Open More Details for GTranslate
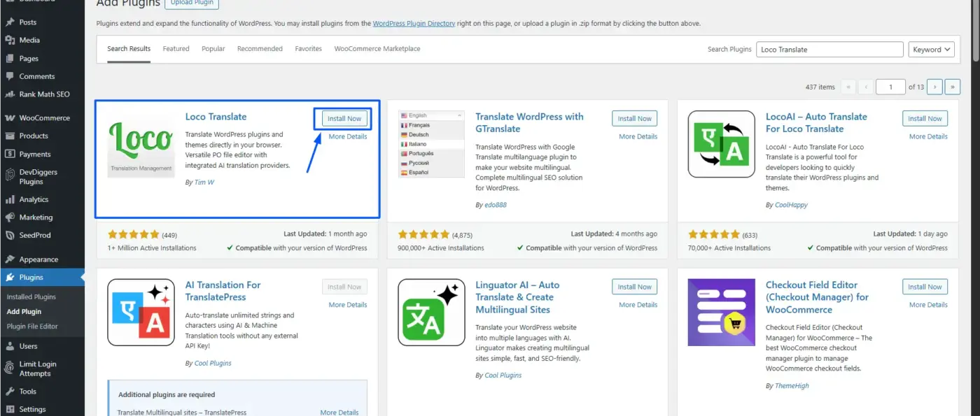 pos(638,137)
